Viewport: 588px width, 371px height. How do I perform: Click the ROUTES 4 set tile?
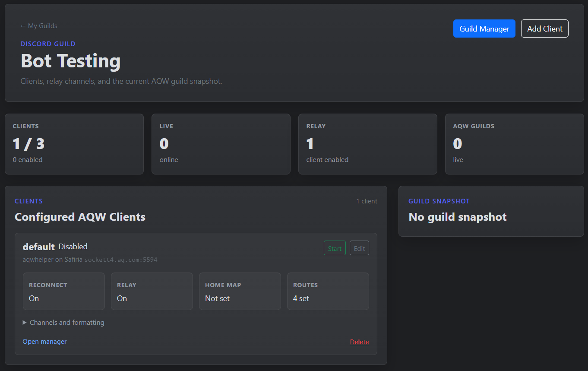tap(328, 291)
